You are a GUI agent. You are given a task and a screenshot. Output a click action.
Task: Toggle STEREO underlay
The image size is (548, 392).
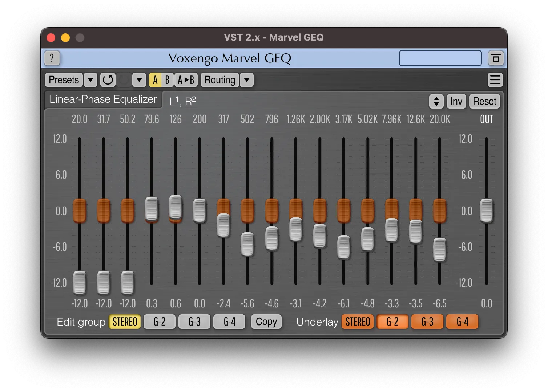358,322
